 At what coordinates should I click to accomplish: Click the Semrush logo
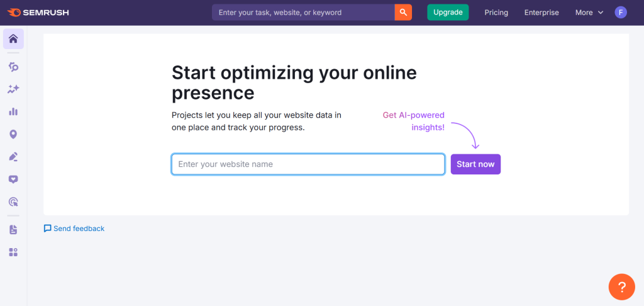pos(38,12)
